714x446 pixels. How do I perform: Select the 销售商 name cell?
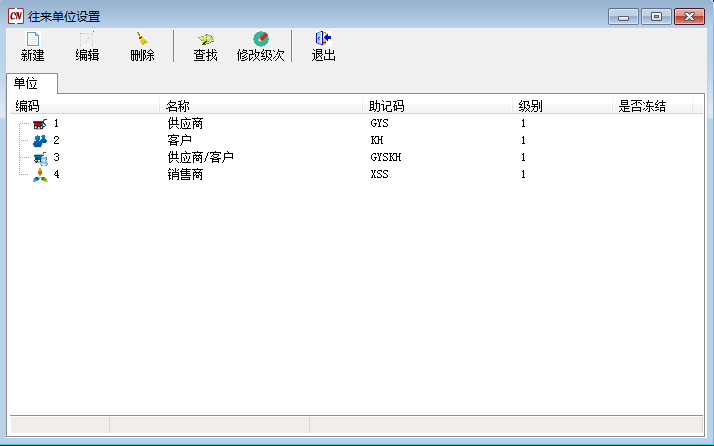tap(185, 175)
